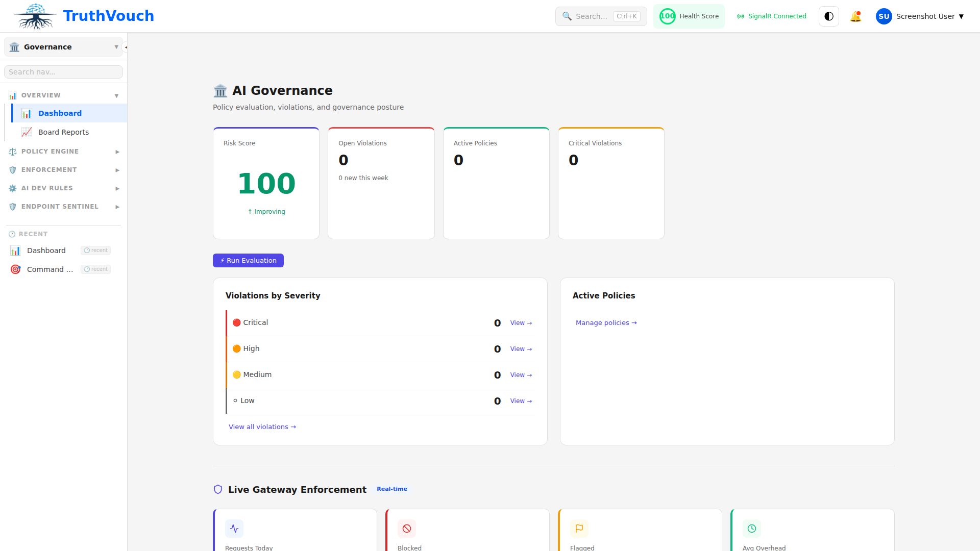Click inside the Search nav field
Screen dimensions: 980x551
click(63, 71)
